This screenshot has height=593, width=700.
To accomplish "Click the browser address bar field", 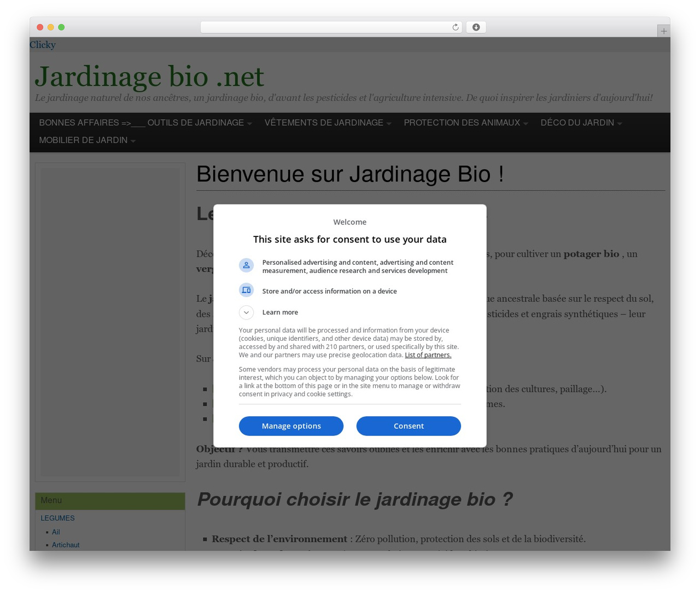I will [331, 27].
